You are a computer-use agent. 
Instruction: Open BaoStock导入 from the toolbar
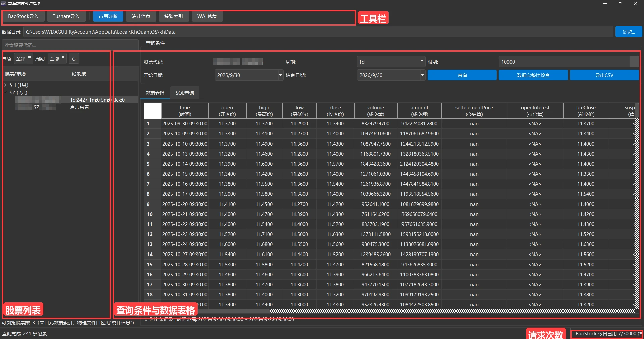click(23, 16)
